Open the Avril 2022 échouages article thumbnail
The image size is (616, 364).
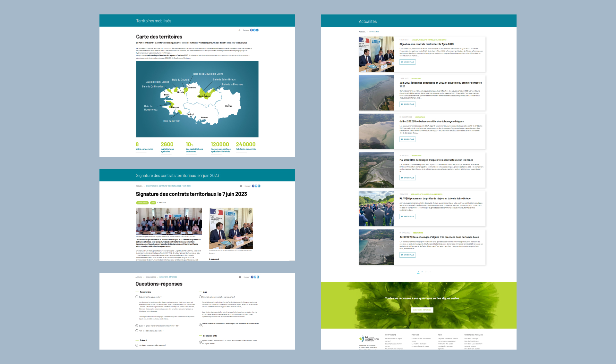coord(376,247)
